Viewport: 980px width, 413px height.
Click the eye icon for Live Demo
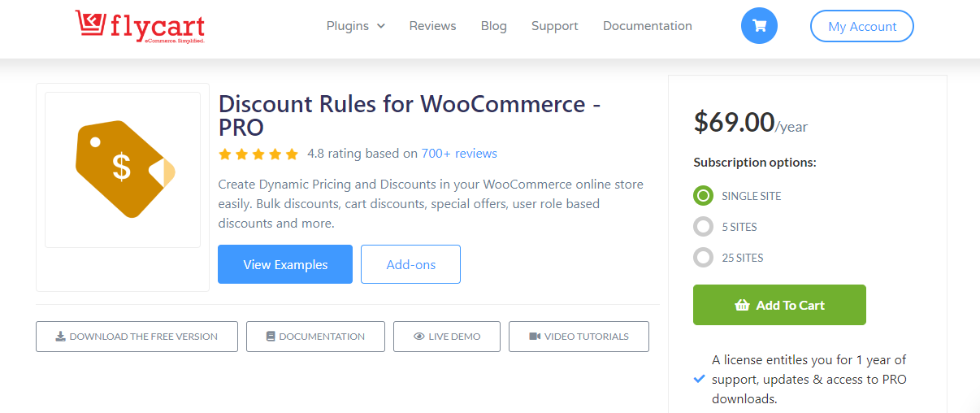pyautogui.click(x=419, y=337)
